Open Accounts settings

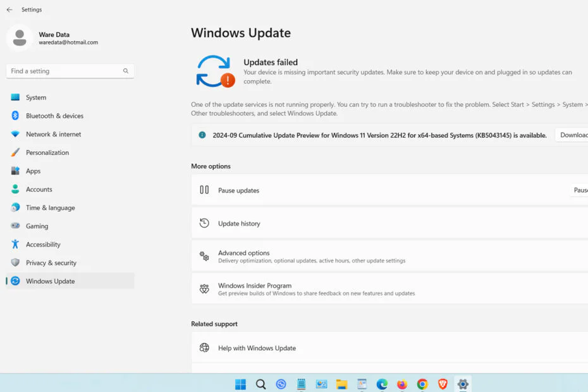click(x=70, y=190)
